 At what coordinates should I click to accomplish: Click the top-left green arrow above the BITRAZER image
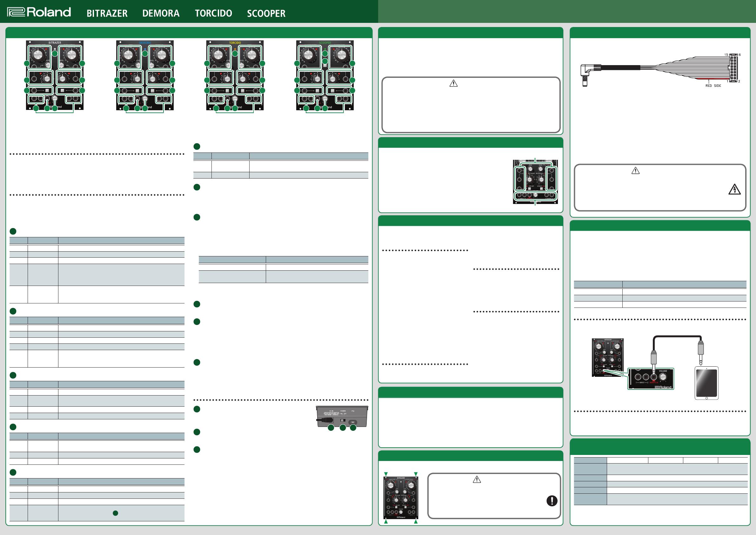[386, 474]
